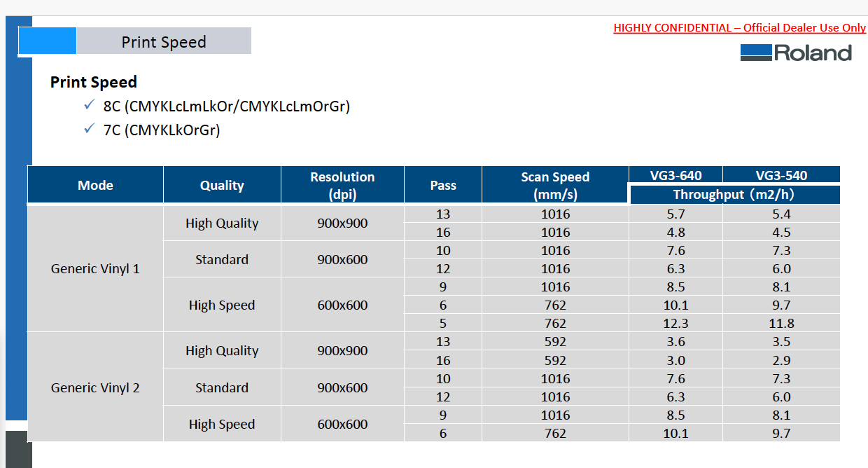Screen dimensions: 868x468
Task: Click the Throughput (m2/h) subheader
Action: (x=734, y=195)
